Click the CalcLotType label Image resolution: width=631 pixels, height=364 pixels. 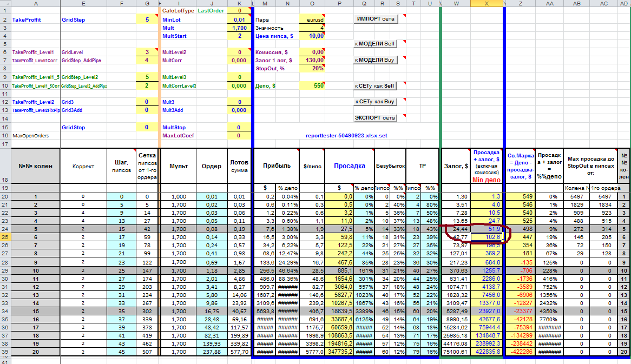178,10
